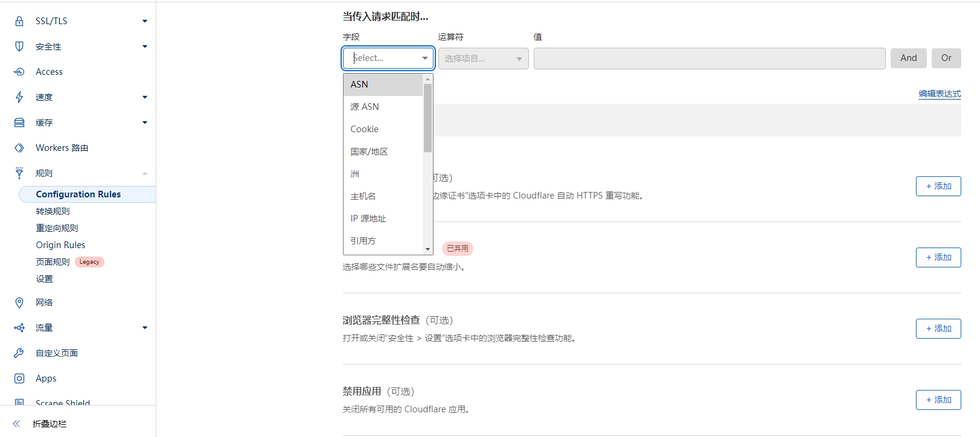Screen dimensions: 980x437
Task: Click the 规则 filter icon
Action: click(x=19, y=173)
